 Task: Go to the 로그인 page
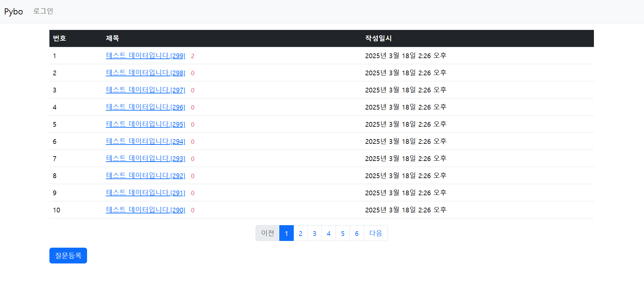point(43,11)
